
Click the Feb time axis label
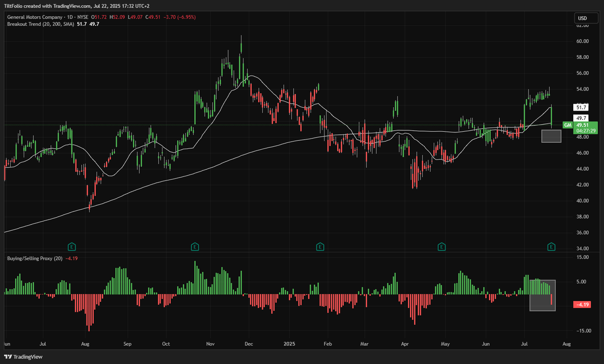tap(327, 345)
